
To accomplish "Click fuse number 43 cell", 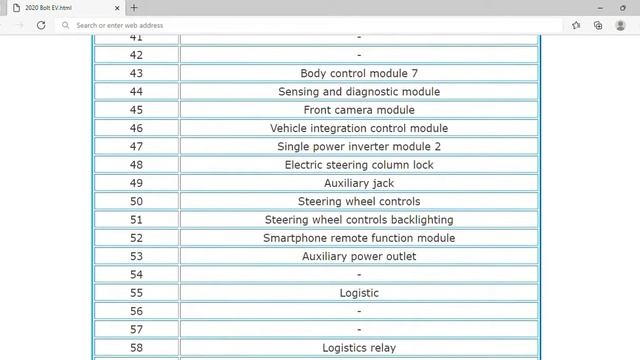I will click(x=136, y=73).
